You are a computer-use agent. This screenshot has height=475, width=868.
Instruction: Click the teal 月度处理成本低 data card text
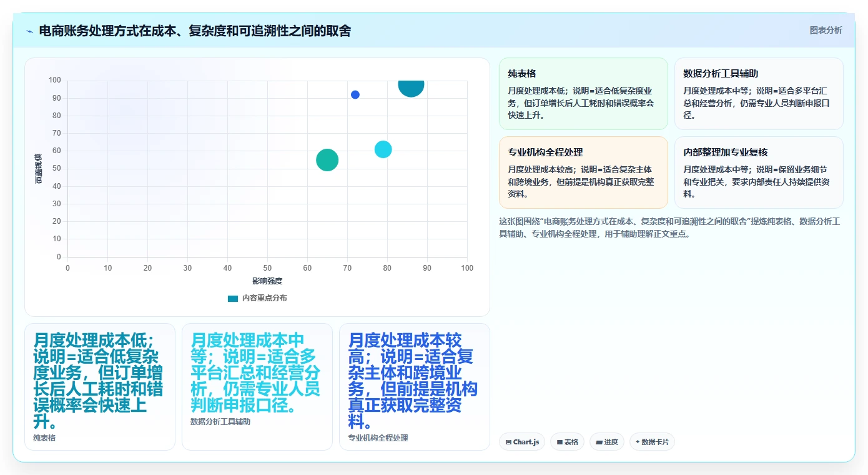(98, 381)
